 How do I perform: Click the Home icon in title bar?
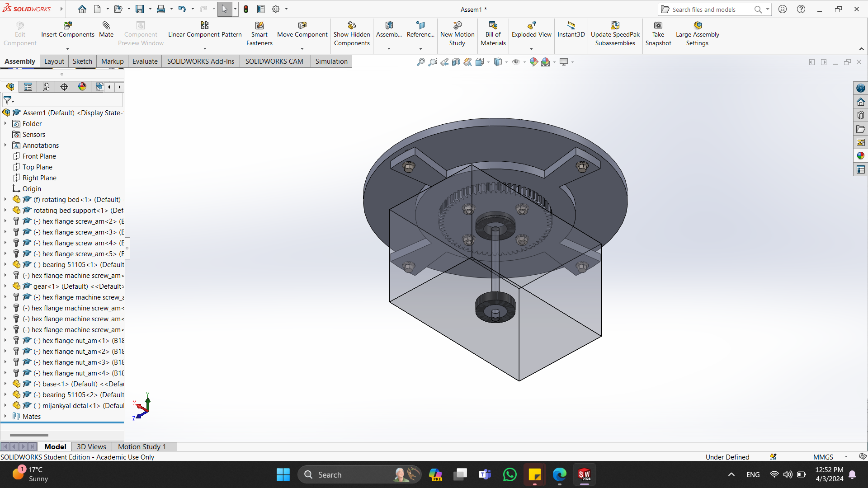coord(82,9)
